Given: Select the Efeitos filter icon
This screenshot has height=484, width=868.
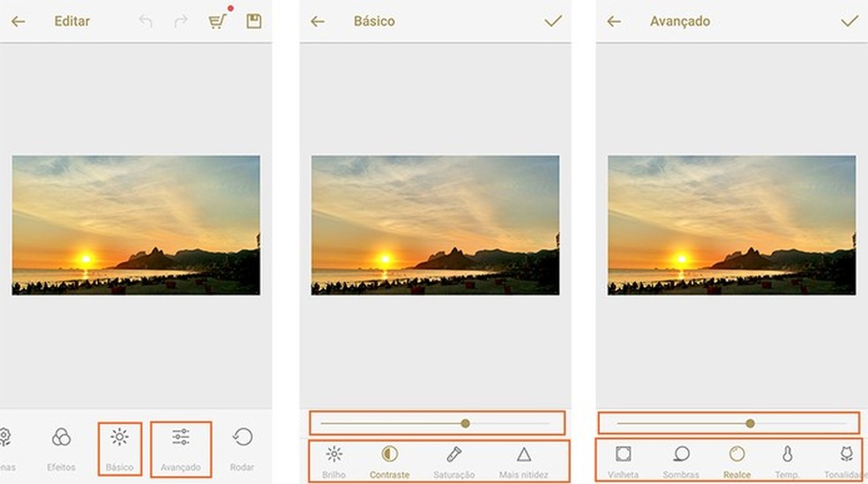Looking at the screenshot, I should [61, 449].
